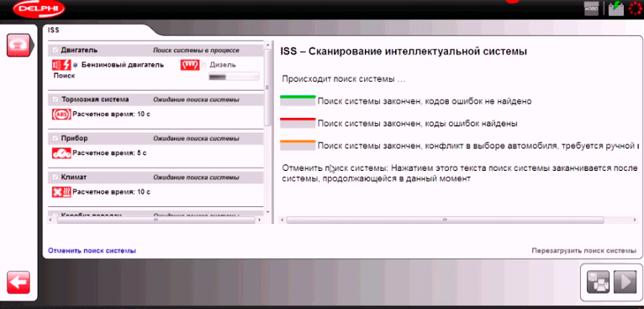
Task: Toggle the Климат checkbox
Action: tap(55, 178)
